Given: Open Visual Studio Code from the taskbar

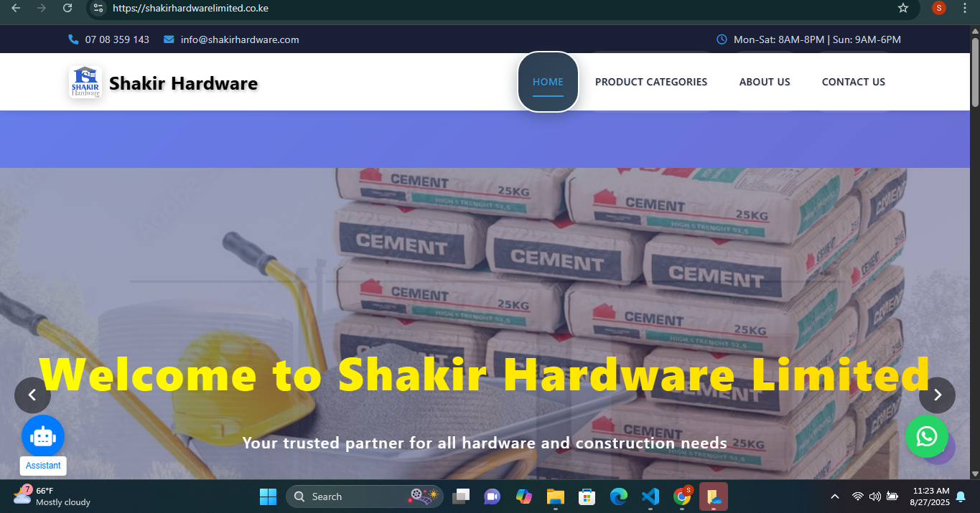Looking at the screenshot, I should [x=650, y=496].
